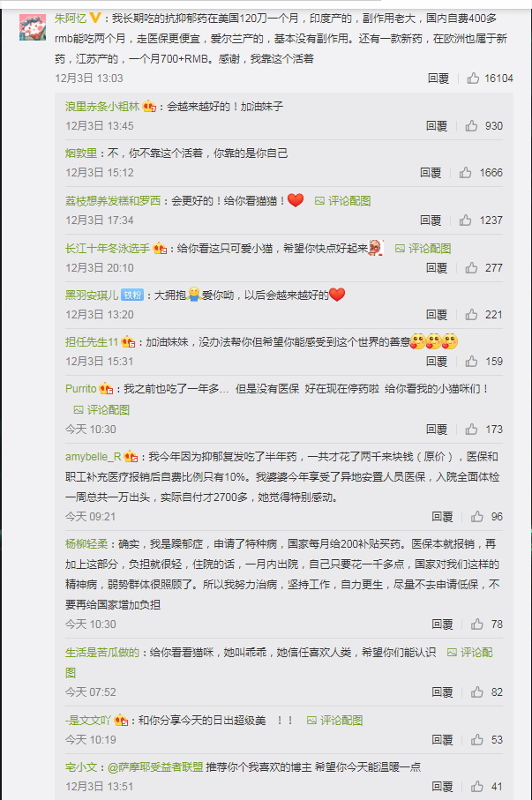Like amybelle_R's comment with 96 likes

click(477, 516)
